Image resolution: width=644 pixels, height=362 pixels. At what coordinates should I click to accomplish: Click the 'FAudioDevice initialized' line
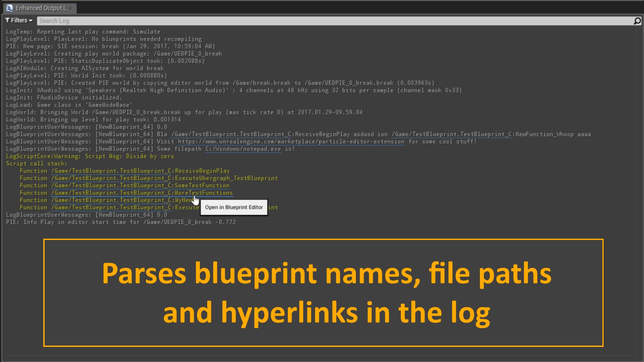[64, 98]
